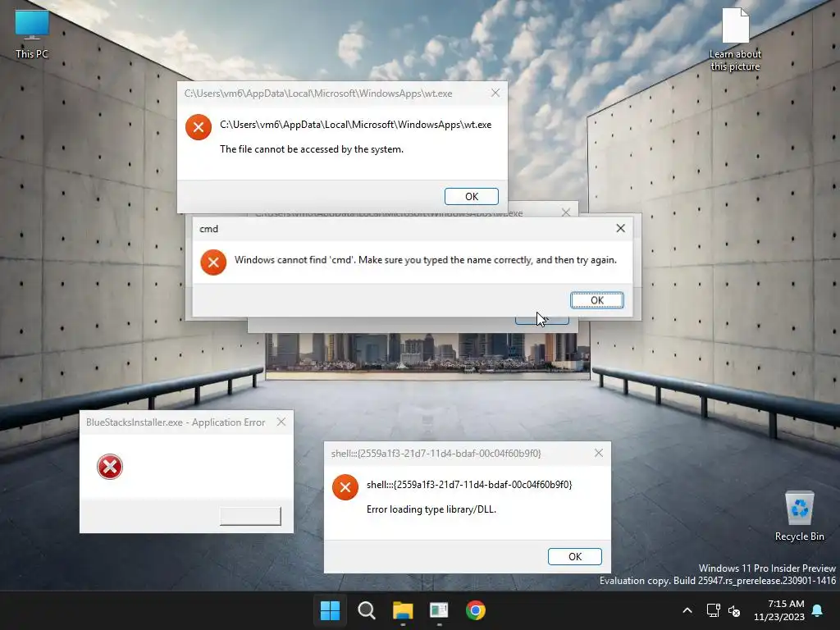
Task: Open the Run dialog taskbar icon
Action: pos(440,610)
